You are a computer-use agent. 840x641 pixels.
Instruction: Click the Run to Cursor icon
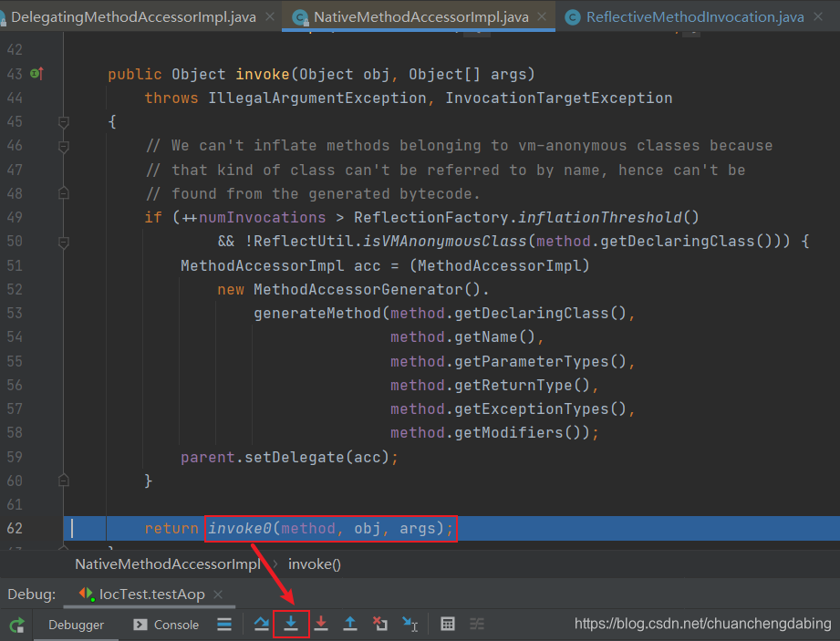click(x=410, y=624)
